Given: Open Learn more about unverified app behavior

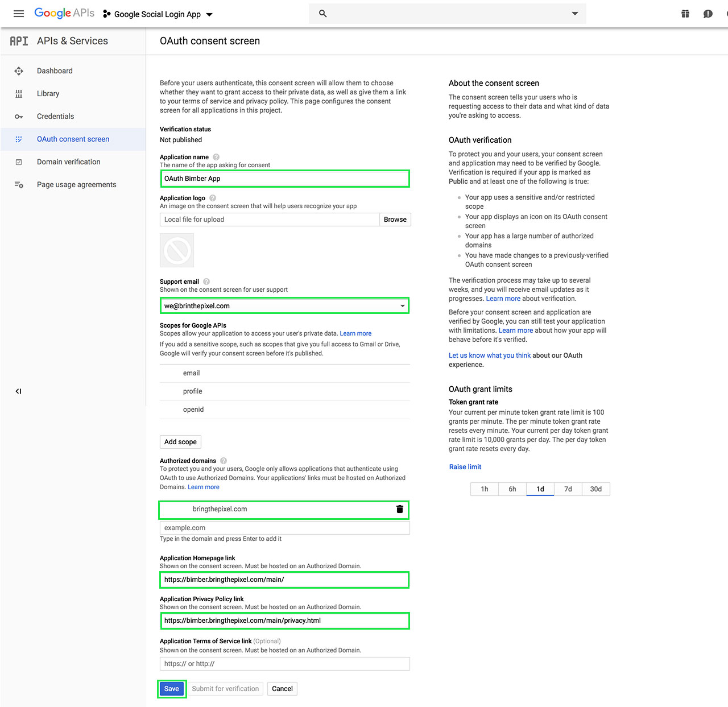Looking at the screenshot, I should pos(516,330).
